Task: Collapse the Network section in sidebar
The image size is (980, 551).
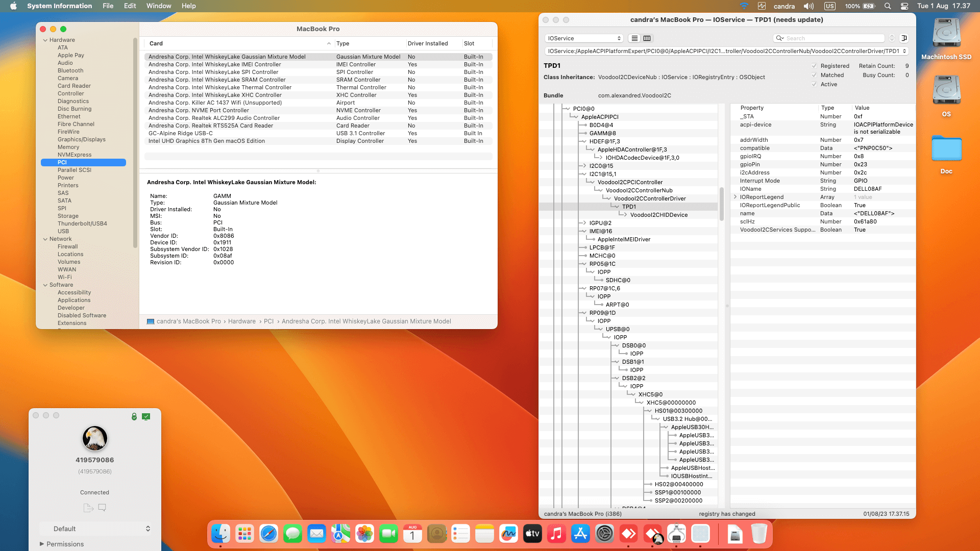Action: pos(45,239)
